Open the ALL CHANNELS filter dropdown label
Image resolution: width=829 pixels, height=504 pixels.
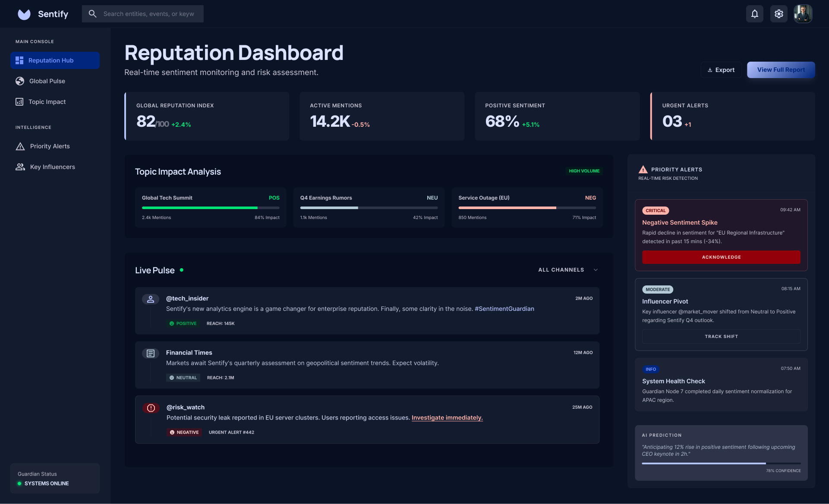click(561, 270)
